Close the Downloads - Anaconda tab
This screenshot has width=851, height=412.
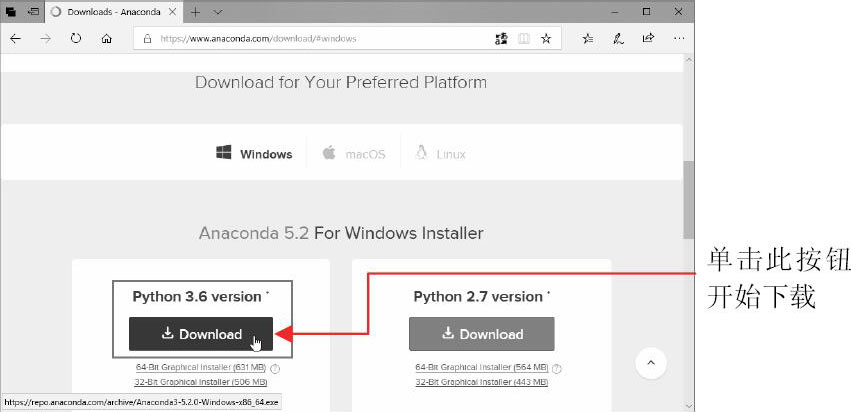[x=172, y=12]
